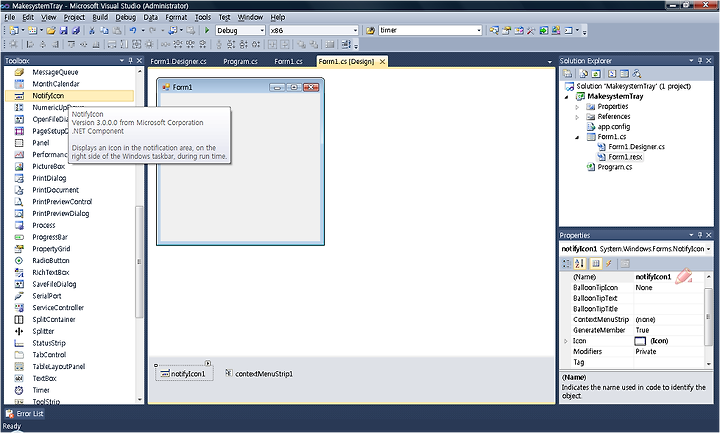720x433 pixels.
Task: Open the timer search combo box dropdown
Action: point(479,30)
